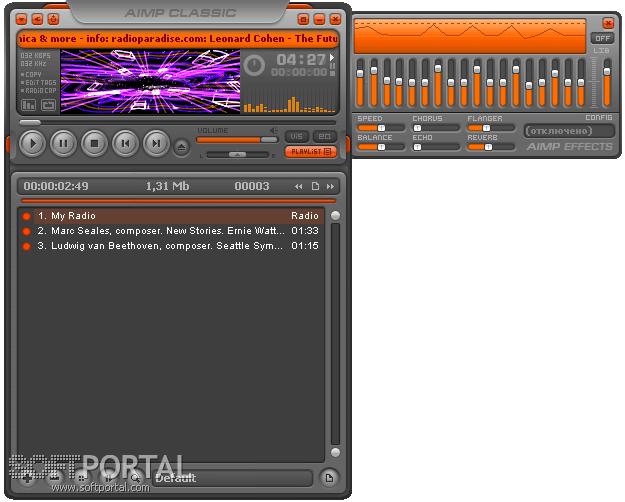625x502 pixels.
Task: Click EDIT TAGS option
Action: [40, 83]
